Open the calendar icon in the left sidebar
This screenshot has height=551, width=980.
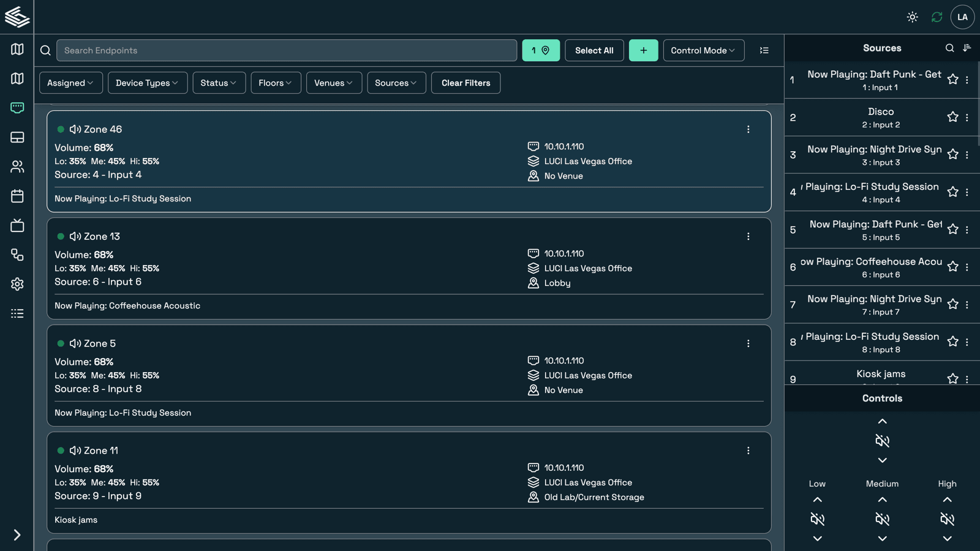(17, 196)
